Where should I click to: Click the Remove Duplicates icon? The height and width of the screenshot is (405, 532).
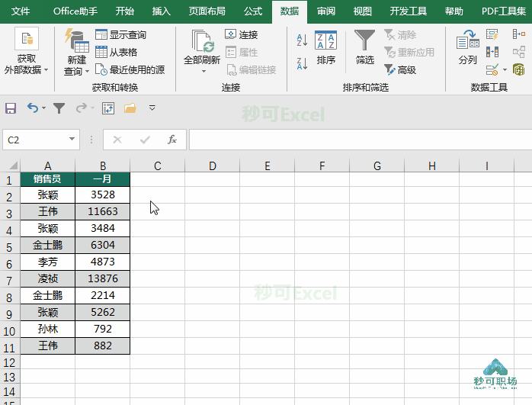coord(492,52)
